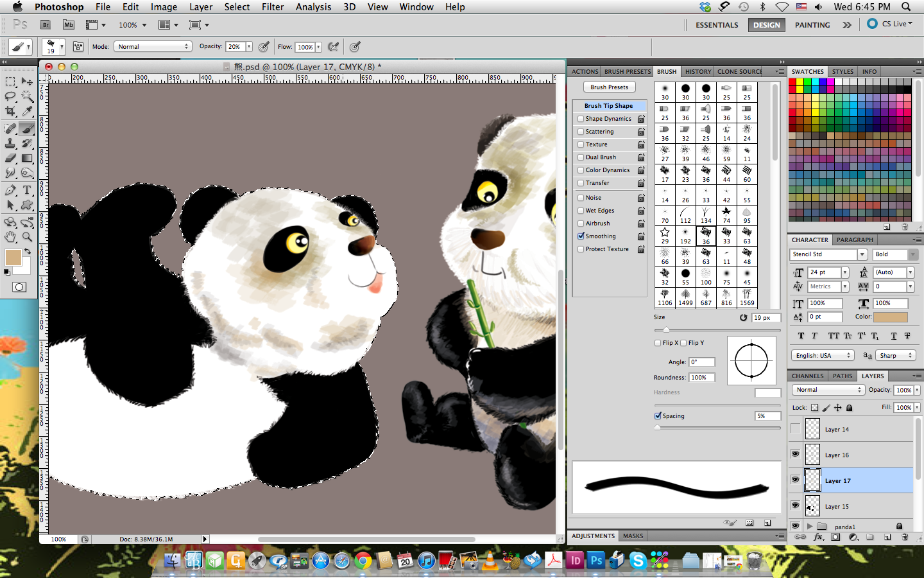Uncheck the Spacing checkbox
The width and height of the screenshot is (924, 578).
click(658, 416)
